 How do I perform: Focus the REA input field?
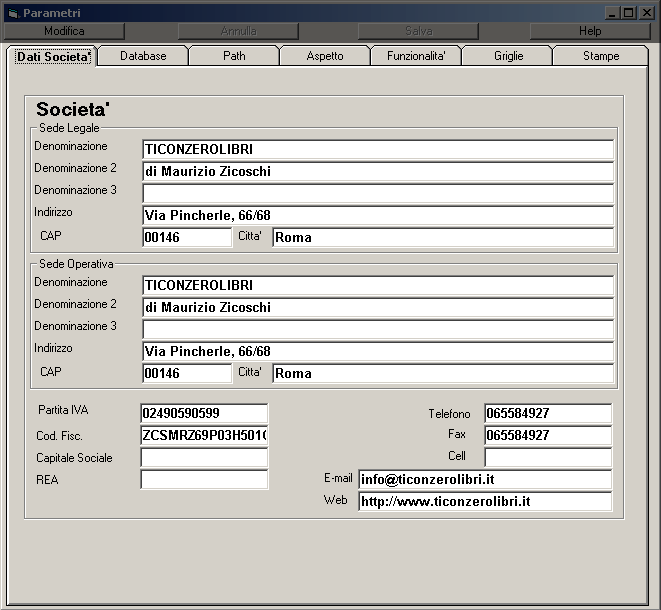point(204,479)
